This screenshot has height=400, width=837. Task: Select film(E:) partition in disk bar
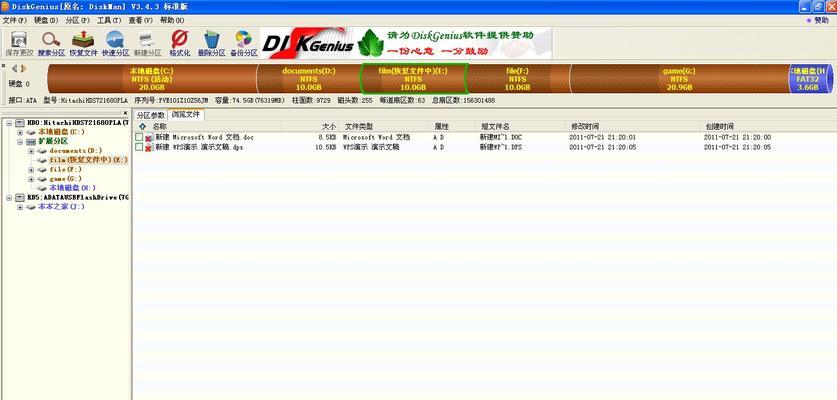coord(414,79)
